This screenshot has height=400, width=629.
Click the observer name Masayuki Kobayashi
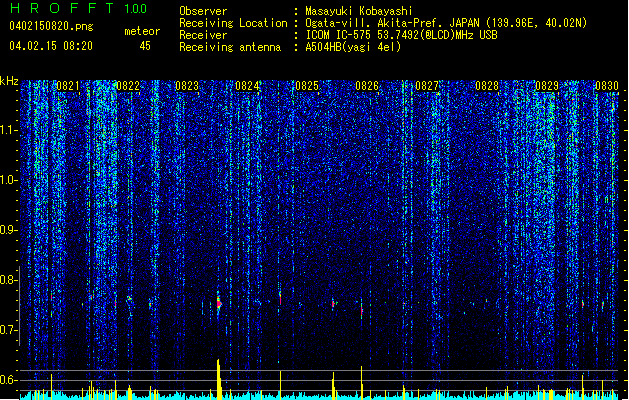pyautogui.click(x=359, y=11)
